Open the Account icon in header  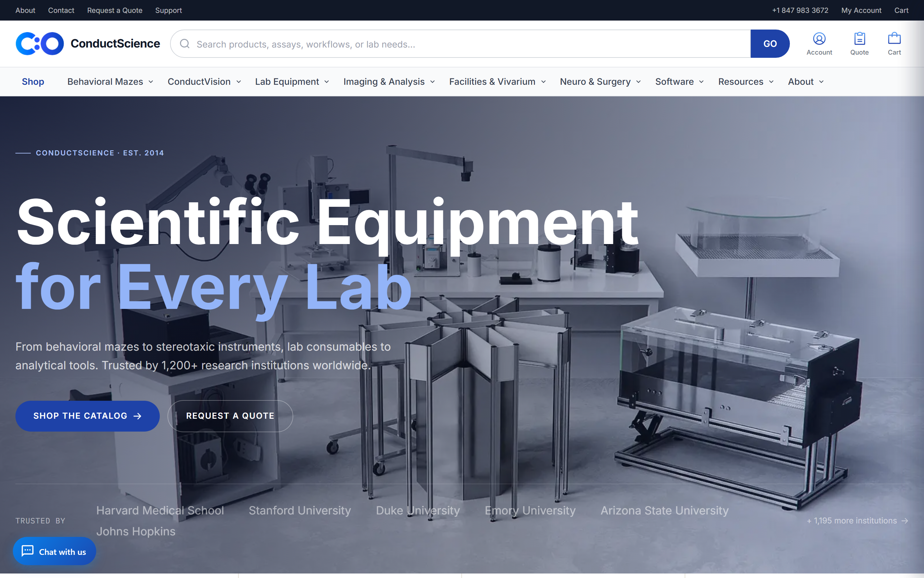819,39
